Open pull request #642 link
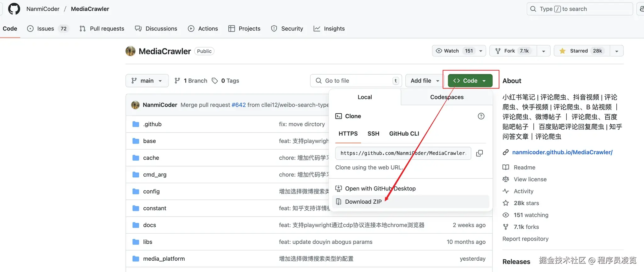 pyautogui.click(x=239, y=105)
